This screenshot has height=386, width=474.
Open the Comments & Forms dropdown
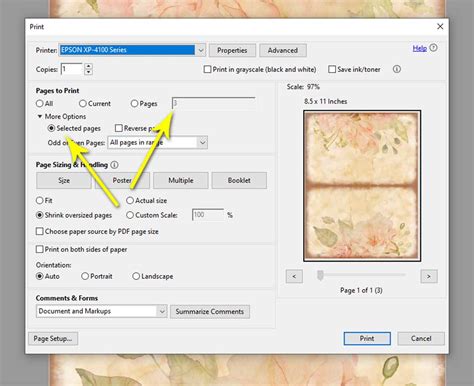pyautogui.click(x=162, y=311)
